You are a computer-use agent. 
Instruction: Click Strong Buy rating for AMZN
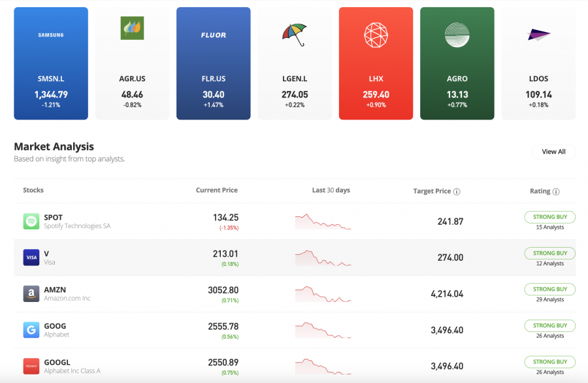point(549,289)
